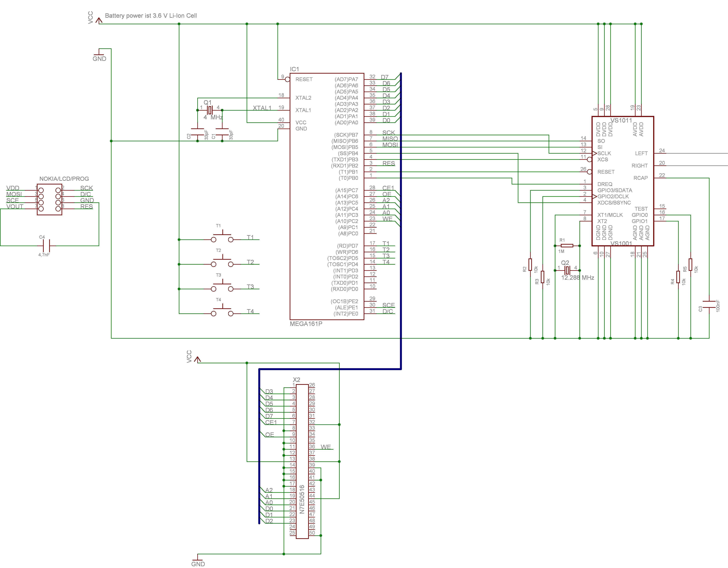Click the N7E50516 part label
Viewport: 728px width, 568px height.
[302, 499]
